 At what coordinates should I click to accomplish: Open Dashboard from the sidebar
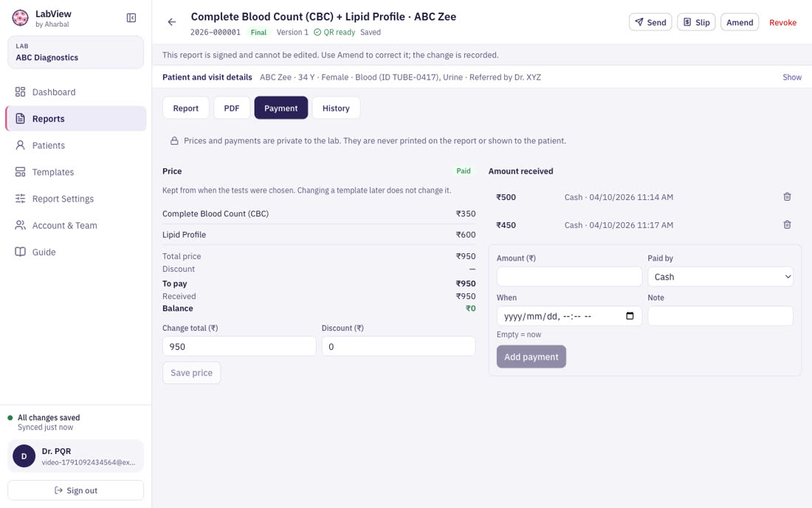pyautogui.click(x=75, y=92)
